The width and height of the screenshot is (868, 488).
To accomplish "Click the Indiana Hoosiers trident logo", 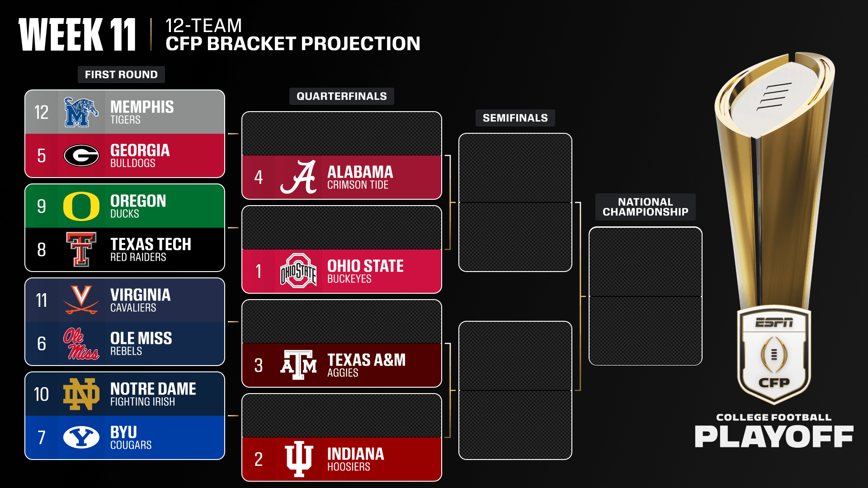I will [298, 459].
